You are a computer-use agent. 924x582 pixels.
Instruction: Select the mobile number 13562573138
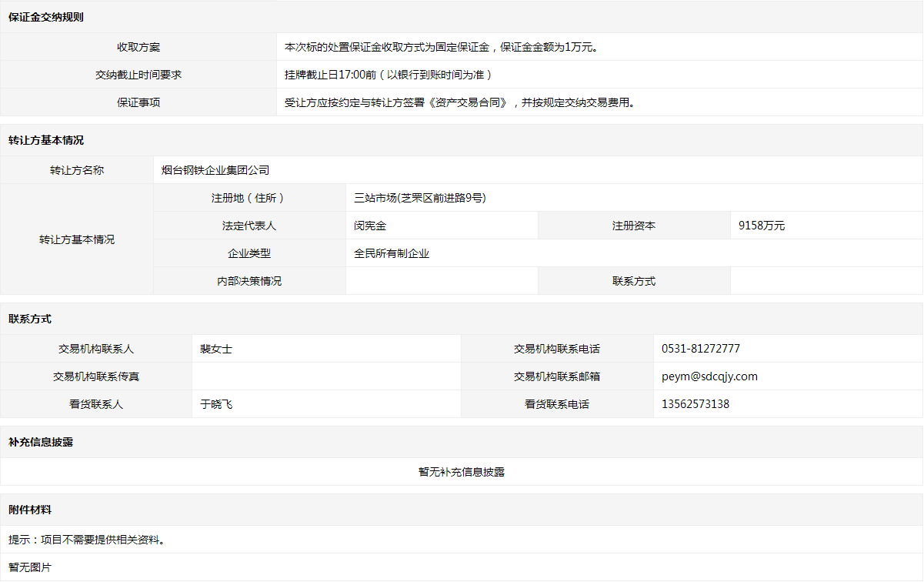[x=696, y=404]
